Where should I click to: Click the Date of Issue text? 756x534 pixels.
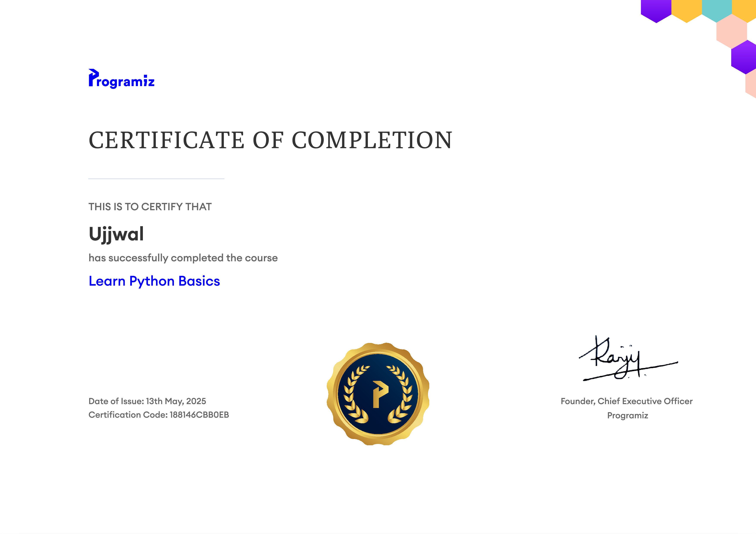(147, 401)
